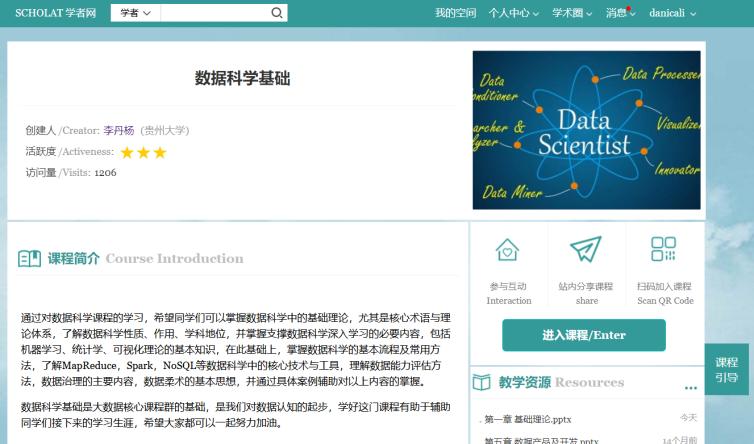Click the Scan QR Code icon
The height and width of the screenshot is (444, 754).
point(663,249)
